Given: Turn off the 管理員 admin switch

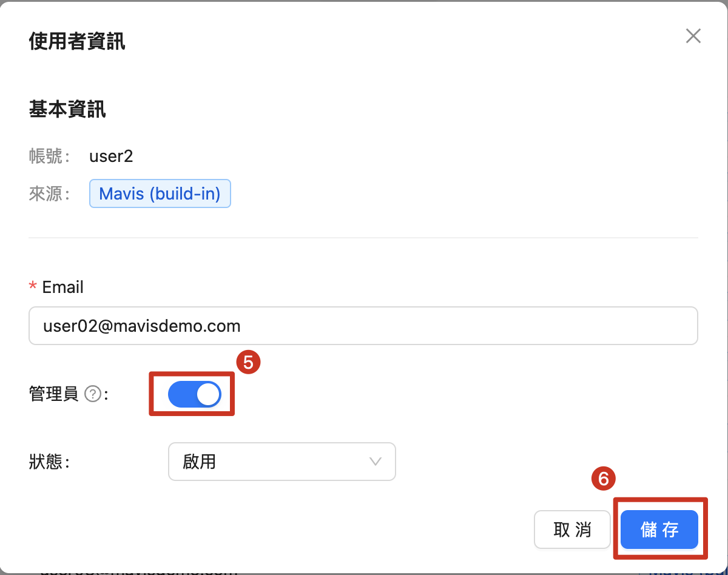Looking at the screenshot, I should point(195,395).
